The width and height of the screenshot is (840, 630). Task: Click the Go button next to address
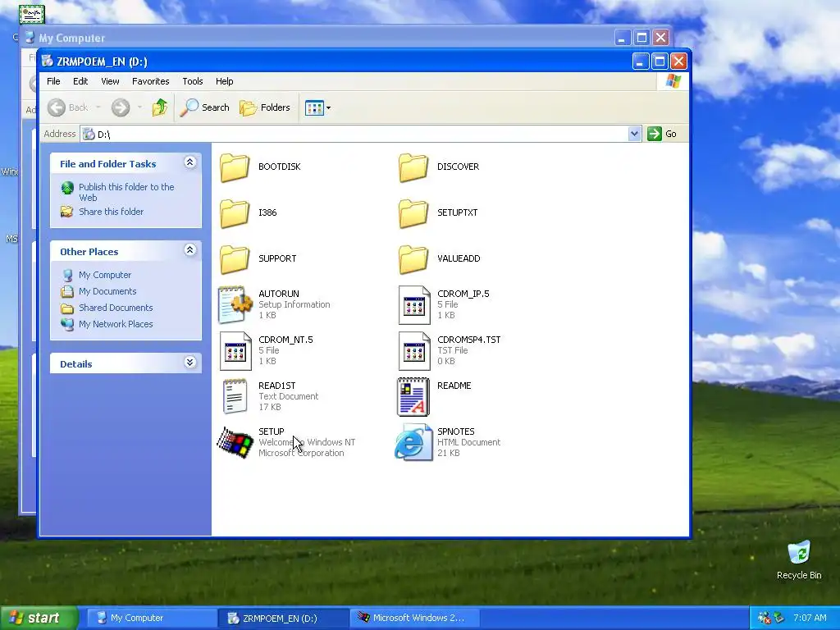[x=663, y=134]
